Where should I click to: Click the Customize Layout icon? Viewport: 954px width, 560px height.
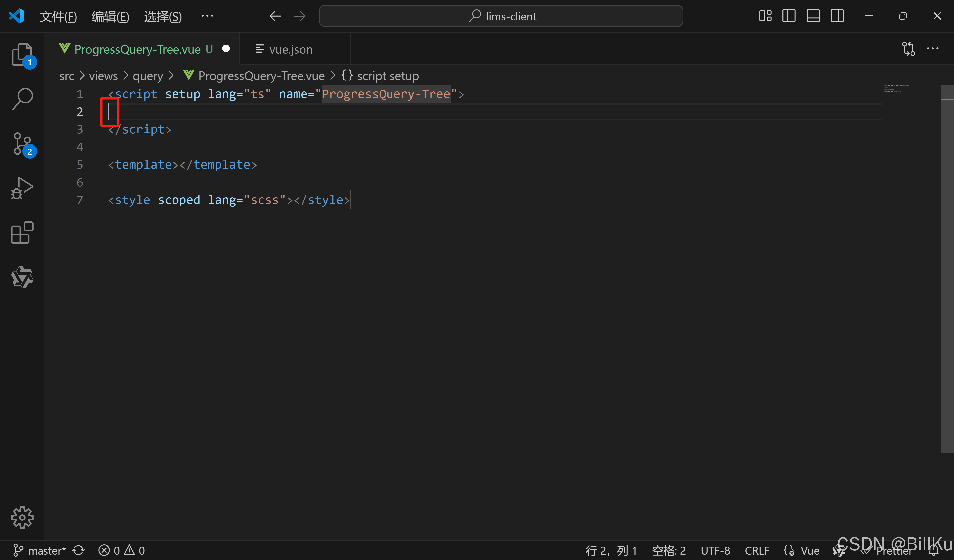click(x=765, y=16)
